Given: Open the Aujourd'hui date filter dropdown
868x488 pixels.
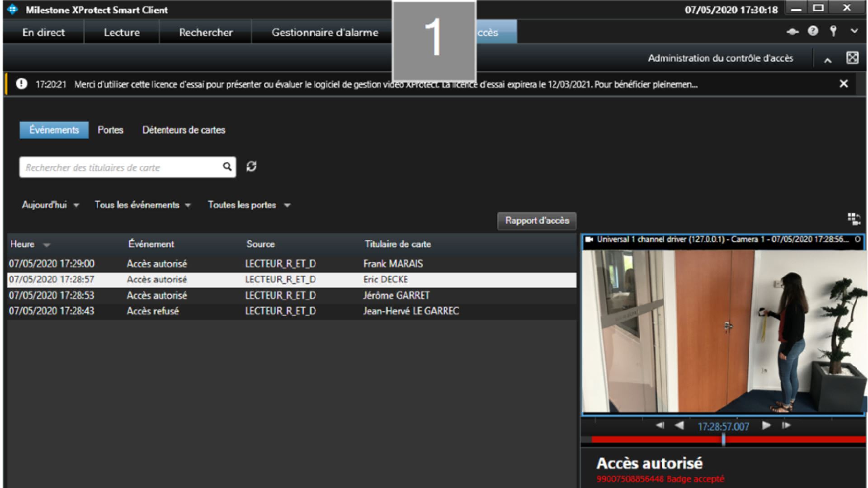Looking at the screenshot, I should pos(50,205).
